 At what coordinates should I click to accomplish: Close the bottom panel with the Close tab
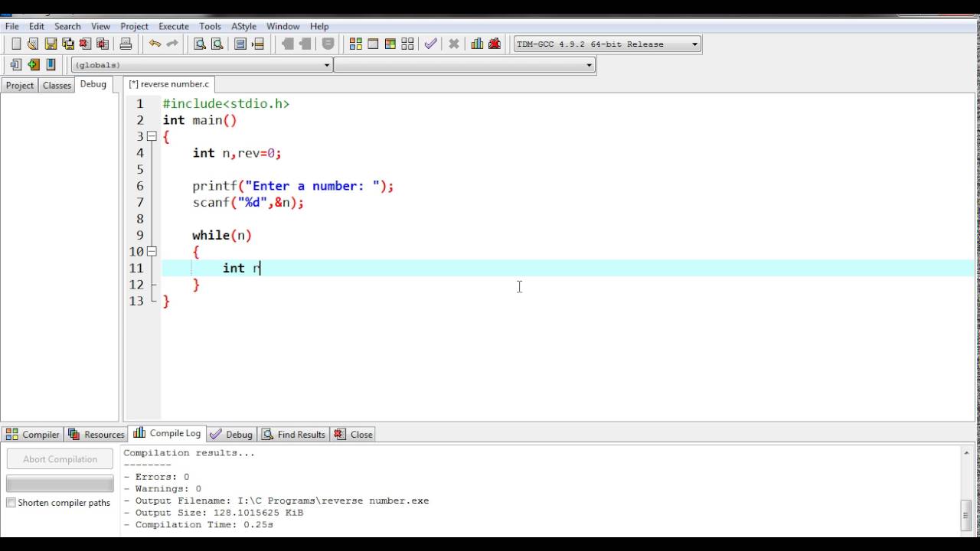tap(353, 434)
